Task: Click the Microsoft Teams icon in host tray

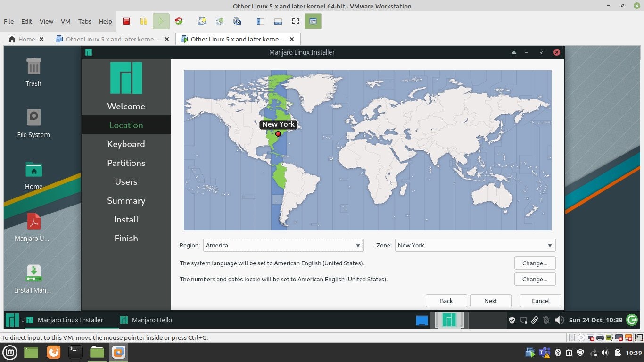Action: point(545,353)
